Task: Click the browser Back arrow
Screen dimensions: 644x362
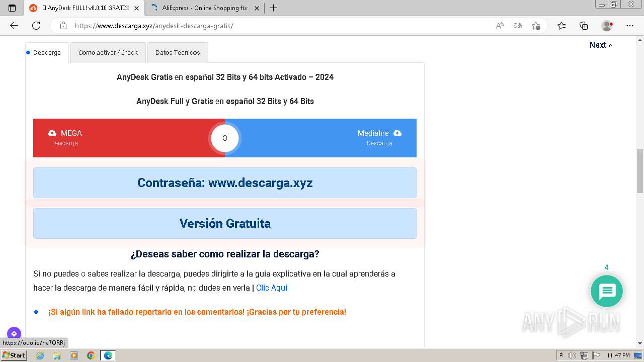Action: click(14, 26)
